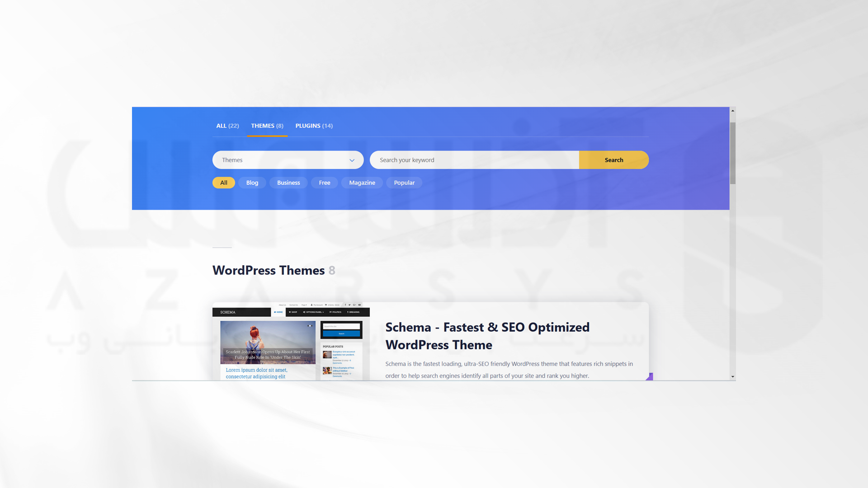
Task: Select the Business filter tag
Action: (288, 183)
